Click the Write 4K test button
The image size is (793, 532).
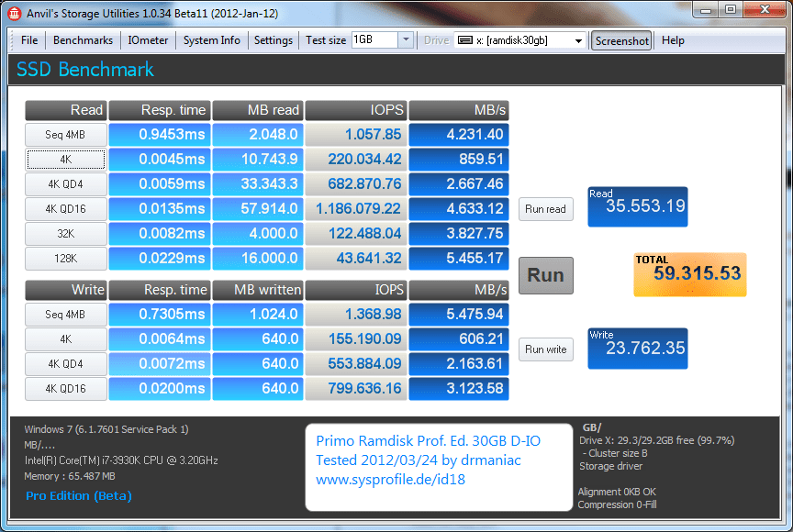[x=66, y=339]
